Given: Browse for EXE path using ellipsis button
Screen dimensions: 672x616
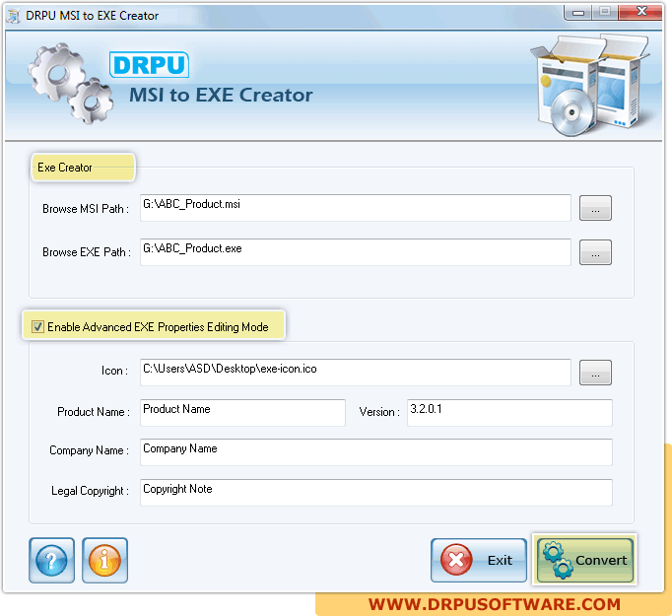Looking at the screenshot, I should tap(595, 252).
